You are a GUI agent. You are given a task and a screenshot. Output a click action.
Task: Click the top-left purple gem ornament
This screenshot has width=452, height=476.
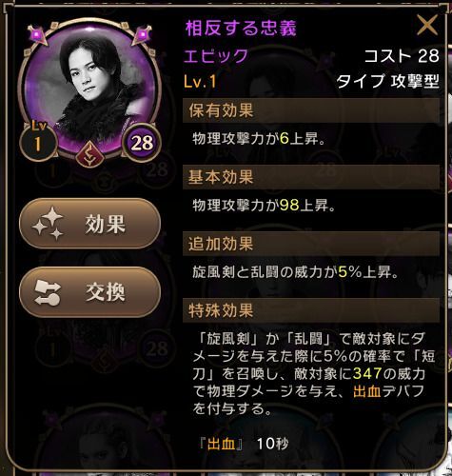[x=38, y=34]
